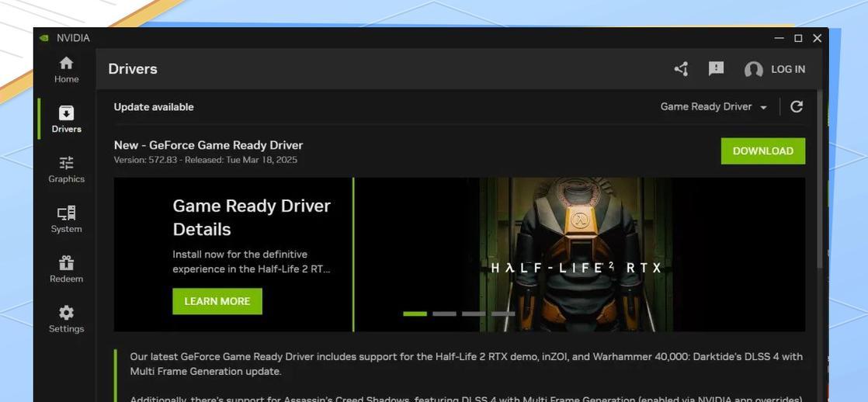Screen dimensions: 868x402
Task: Click the driver description paragraph about inZOI
Action: (x=466, y=364)
